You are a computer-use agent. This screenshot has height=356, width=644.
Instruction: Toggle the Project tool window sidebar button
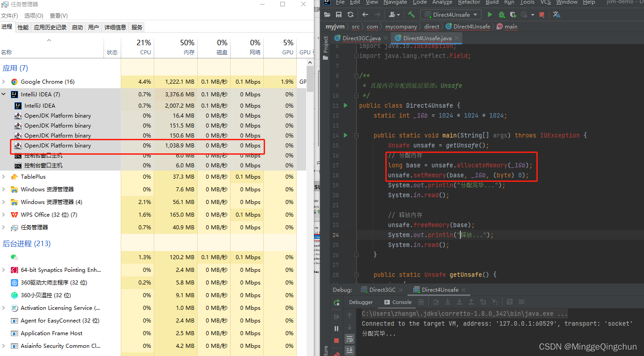tap(326, 45)
